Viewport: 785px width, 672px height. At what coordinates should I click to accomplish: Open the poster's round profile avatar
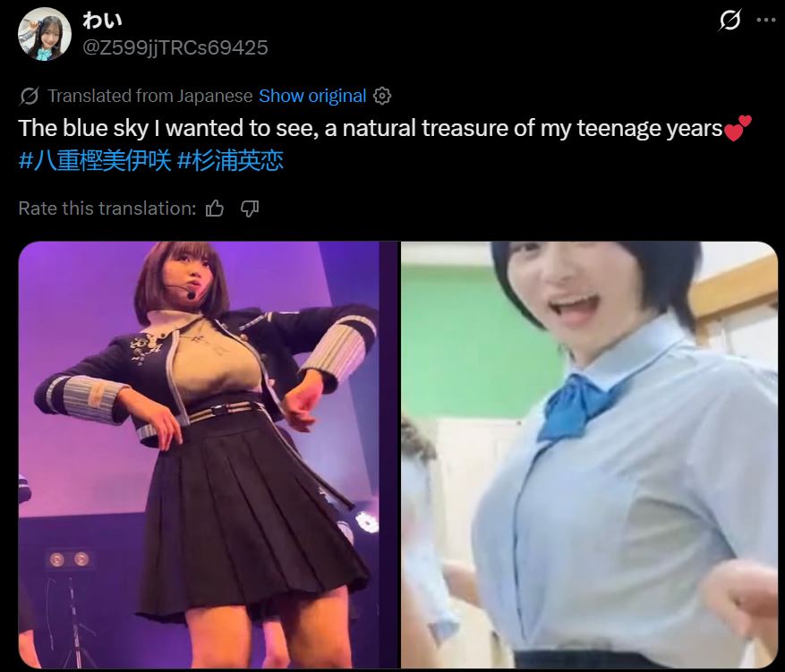pos(45,35)
